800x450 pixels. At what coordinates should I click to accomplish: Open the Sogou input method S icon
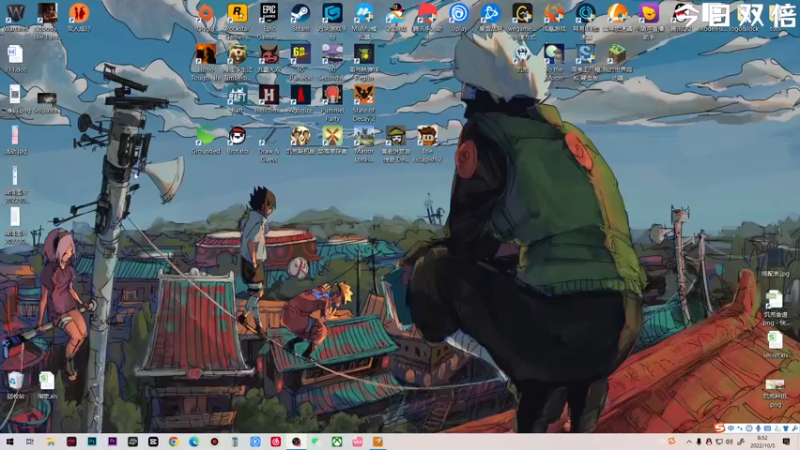[719, 428]
